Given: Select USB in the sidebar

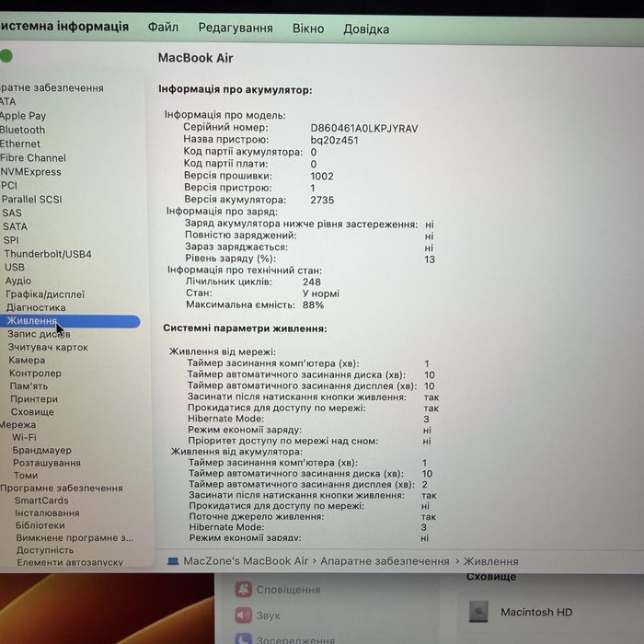Looking at the screenshot, I should coord(15,267).
